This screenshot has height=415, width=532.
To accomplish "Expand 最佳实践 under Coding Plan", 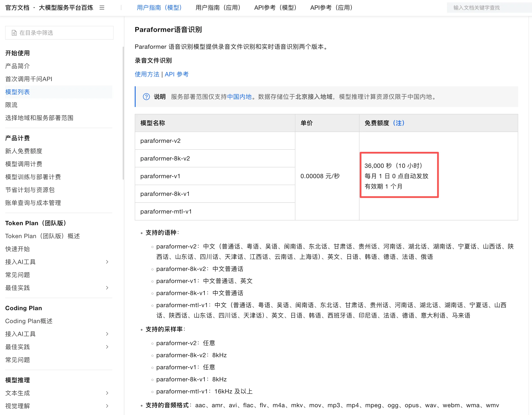I will tap(107, 347).
